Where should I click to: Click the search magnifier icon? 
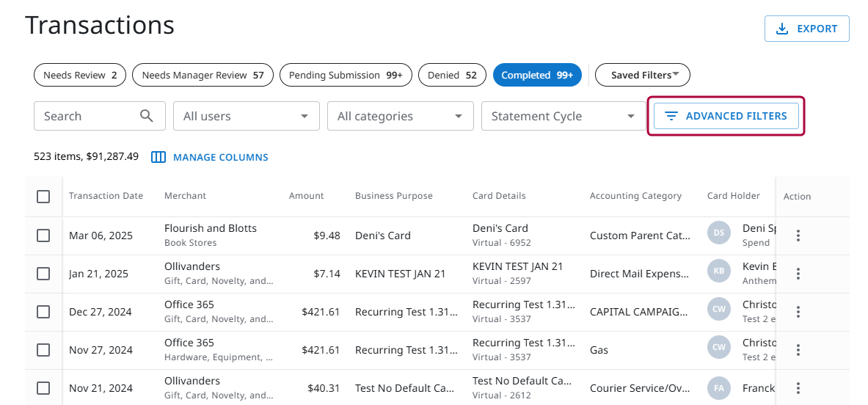(x=147, y=116)
